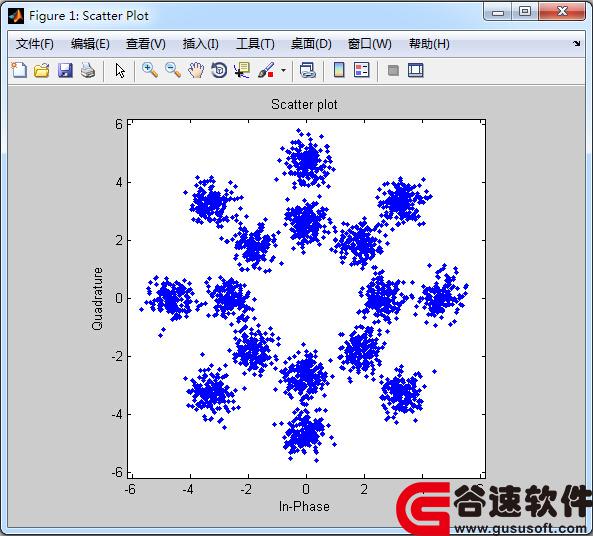This screenshot has height=536, width=593.
Task: Choose the Pan hand tool
Action: click(x=196, y=70)
